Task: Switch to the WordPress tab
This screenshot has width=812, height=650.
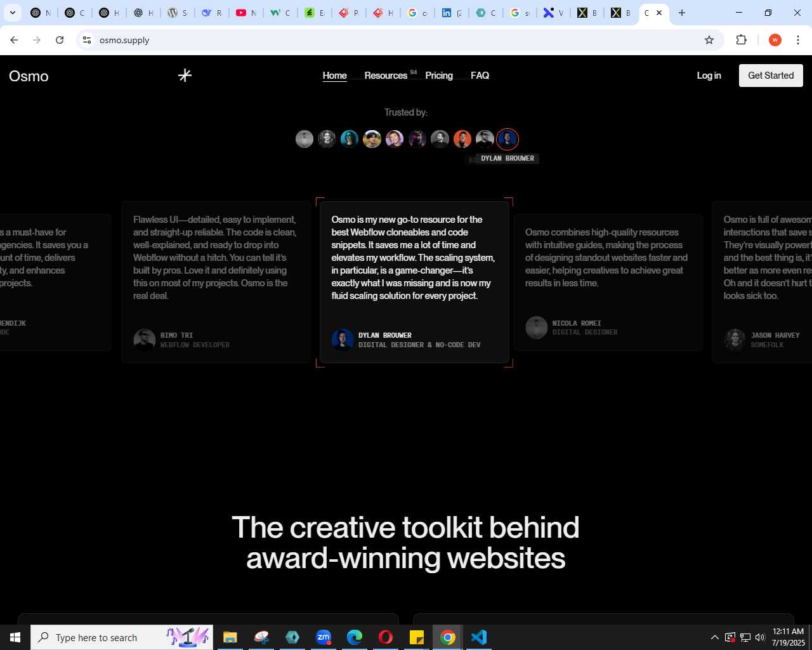Action: [178, 13]
